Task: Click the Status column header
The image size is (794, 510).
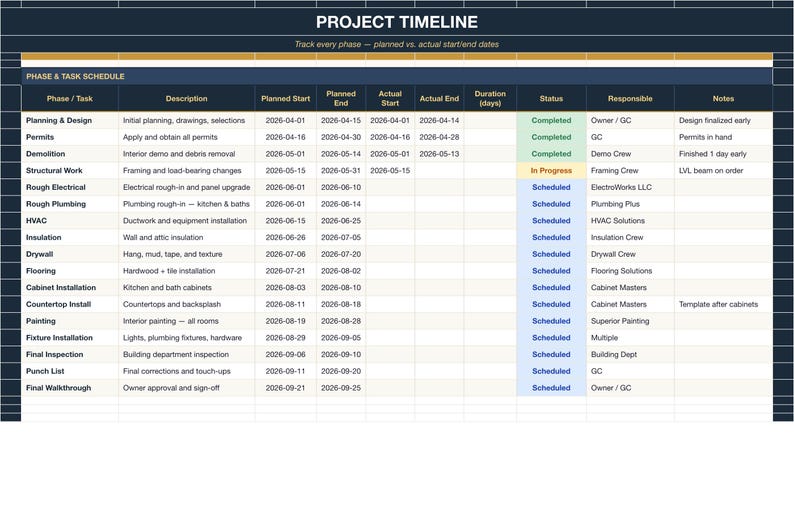Action: click(551, 98)
